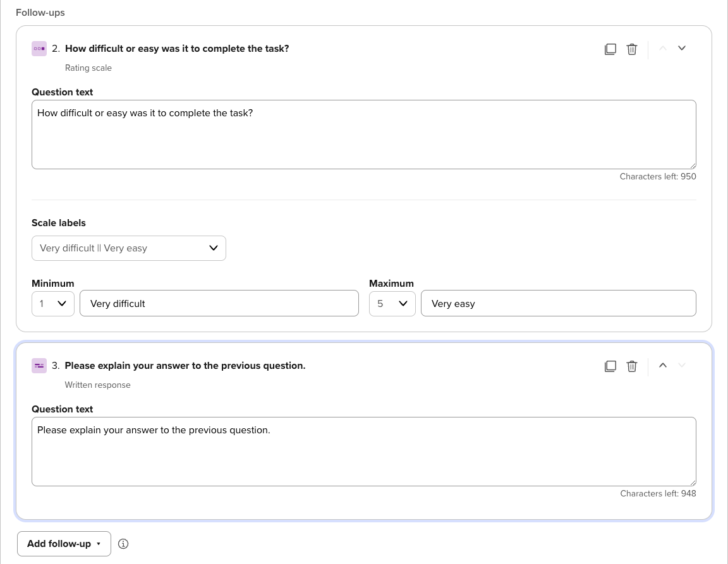Open the Scale labels dropdown
Viewport: 728px width, 564px height.
129,248
